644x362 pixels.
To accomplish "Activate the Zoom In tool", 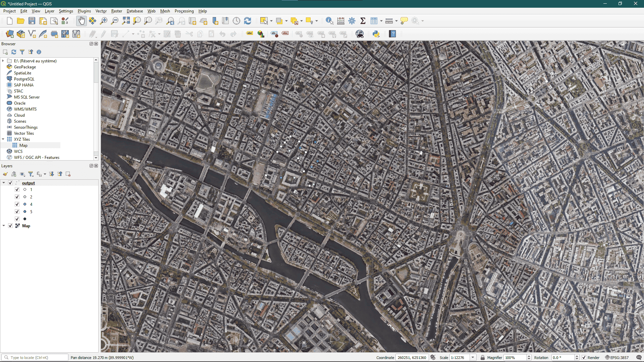I will pyautogui.click(x=104, y=20).
